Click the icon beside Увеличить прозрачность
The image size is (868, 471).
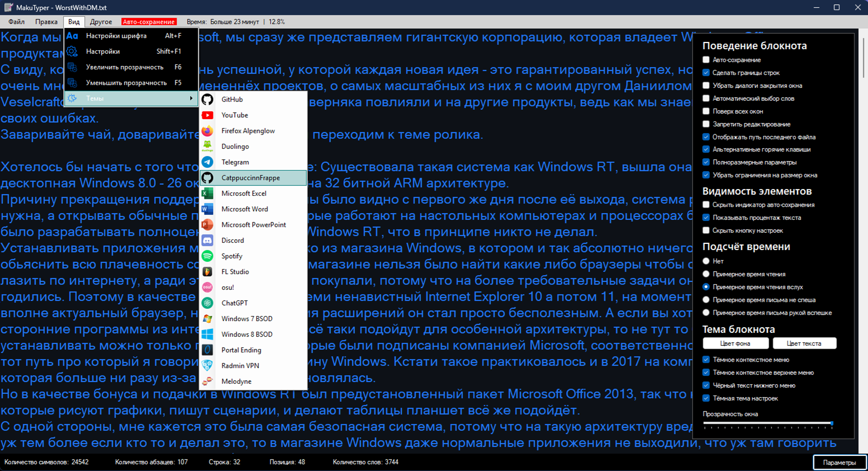(x=72, y=67)
